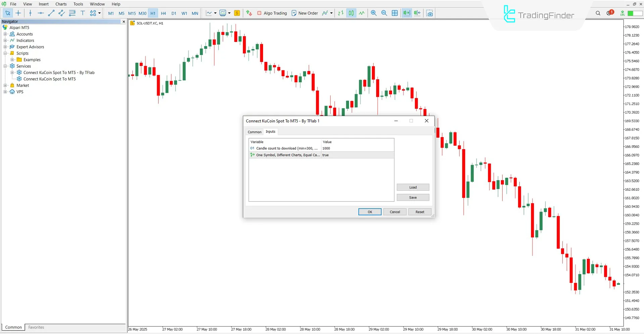Select the Trendline drawing tool
This screenshot has width=644, height=334.
coord(51,13)
